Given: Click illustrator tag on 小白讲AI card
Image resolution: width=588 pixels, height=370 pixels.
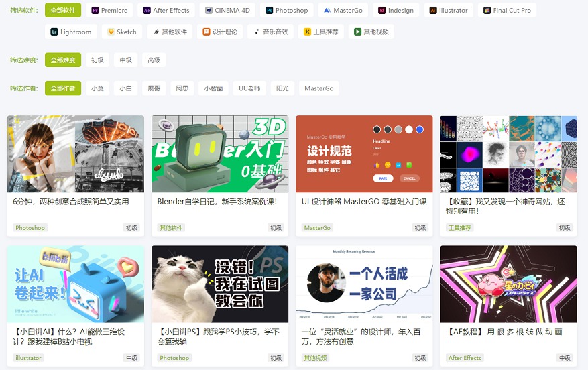Looking at the screenshot, I should (29, 358).
